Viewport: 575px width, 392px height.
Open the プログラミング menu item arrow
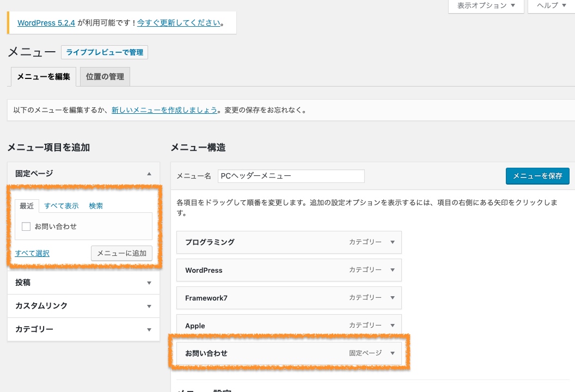(392, 242)
